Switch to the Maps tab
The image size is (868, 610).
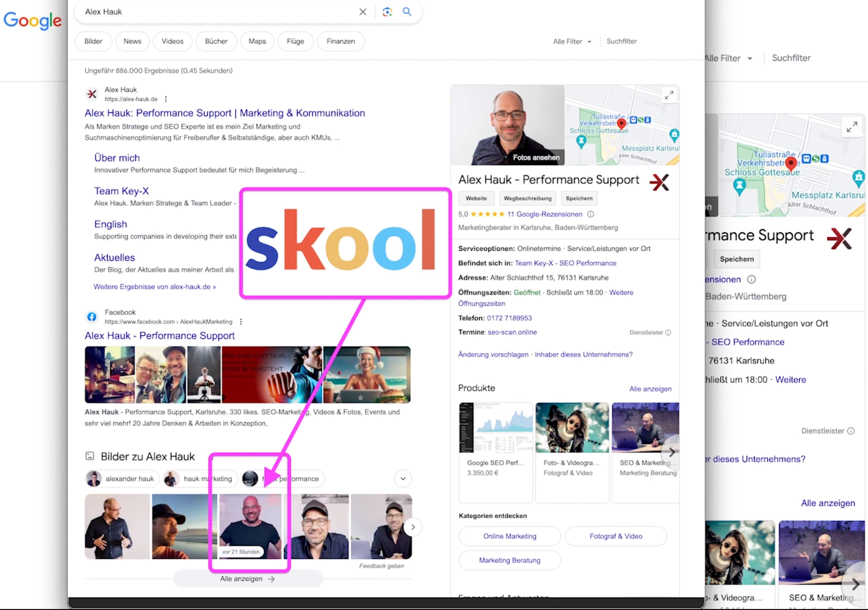257,41
